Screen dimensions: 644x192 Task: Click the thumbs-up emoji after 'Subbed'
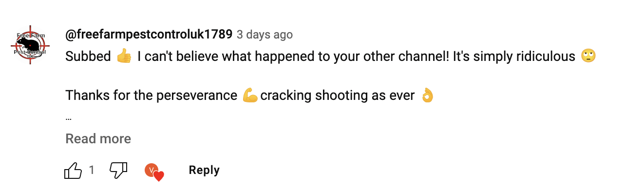[124, 57]
